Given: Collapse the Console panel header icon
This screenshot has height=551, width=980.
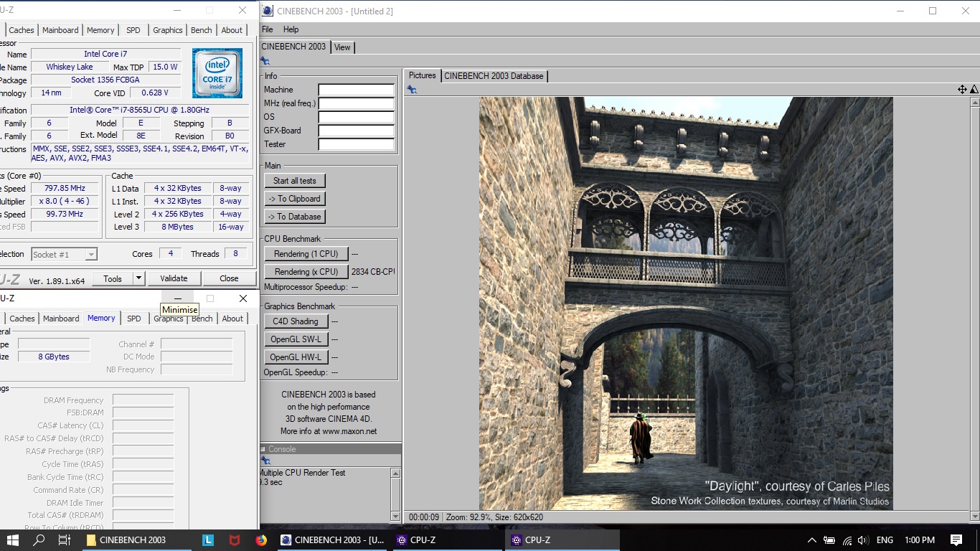Looking at the screenshot, I should coord(263,449).
